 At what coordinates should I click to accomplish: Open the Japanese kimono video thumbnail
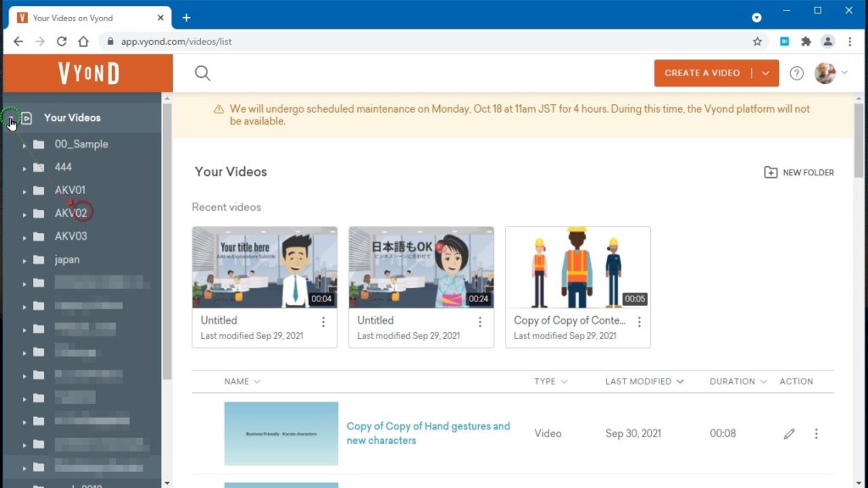(421, 267)
